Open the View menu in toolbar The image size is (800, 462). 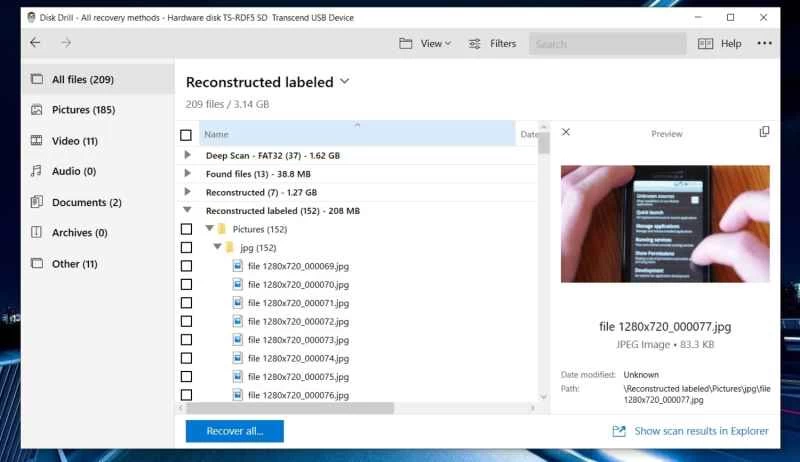pyautogui.click(x=425, y=44)
